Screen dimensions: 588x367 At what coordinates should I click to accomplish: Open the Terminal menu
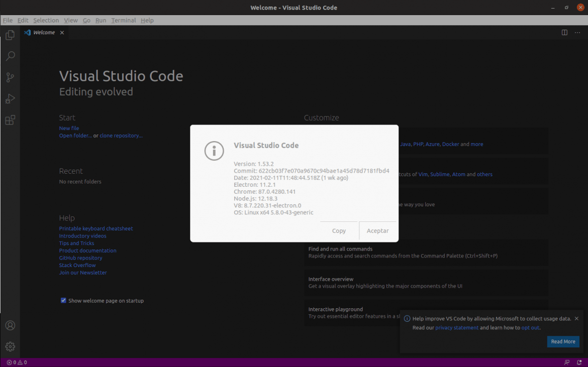click(123, 20)
